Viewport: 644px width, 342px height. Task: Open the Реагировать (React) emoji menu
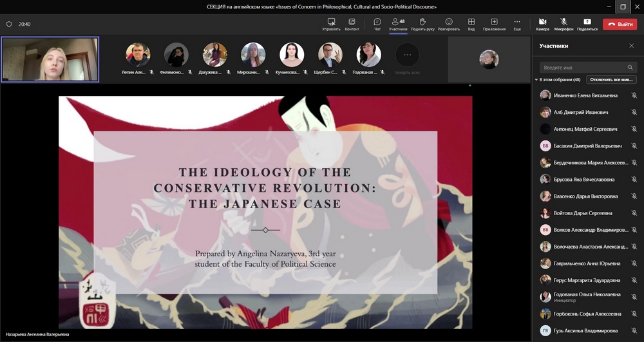coord(449,24)
